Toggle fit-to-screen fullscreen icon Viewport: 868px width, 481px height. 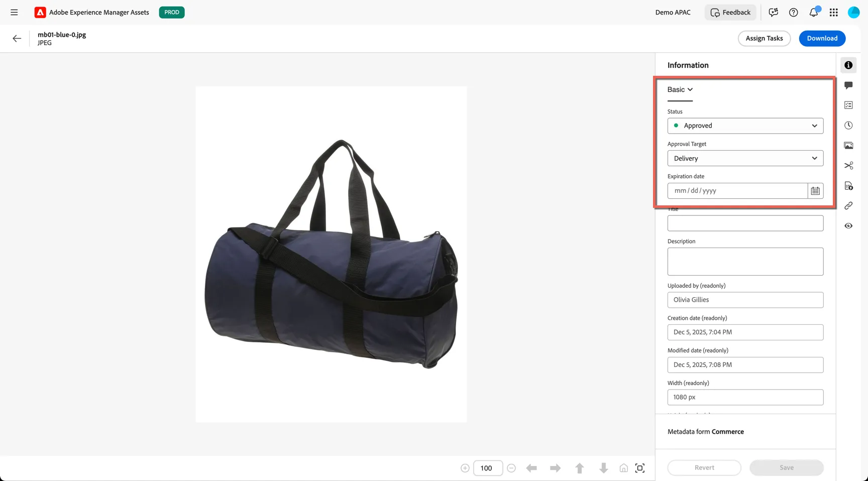tap(640, 468)
